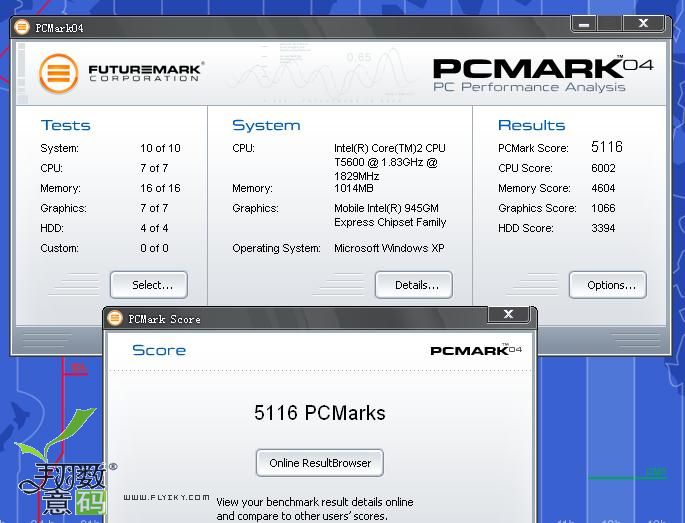Click 'Microsoft Windows XP' operating system text
This screenshot has width=685, height=523.
[x=389, y=248]
